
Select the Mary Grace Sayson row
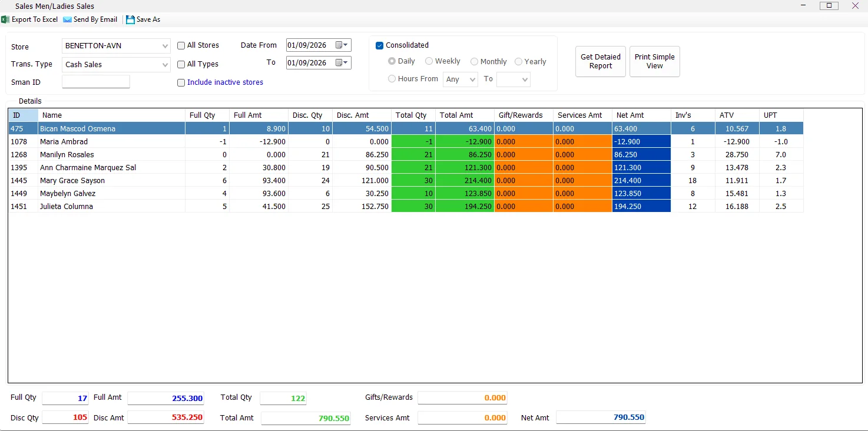(x=406, y=180)
